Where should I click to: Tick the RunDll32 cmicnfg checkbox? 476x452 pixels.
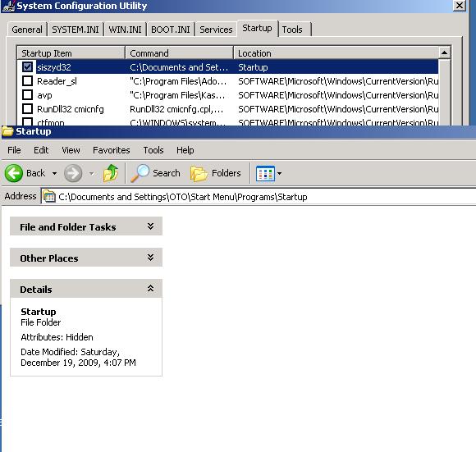27,108
